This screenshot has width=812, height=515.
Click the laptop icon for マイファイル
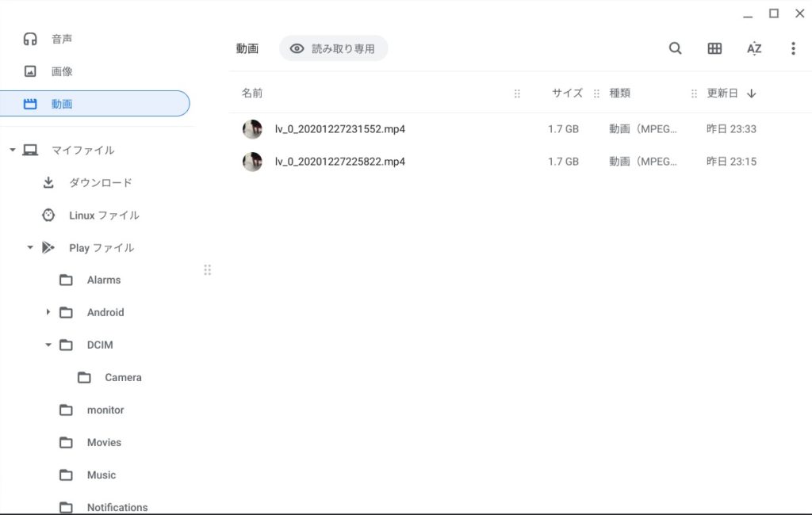click(x=30, y=150)
